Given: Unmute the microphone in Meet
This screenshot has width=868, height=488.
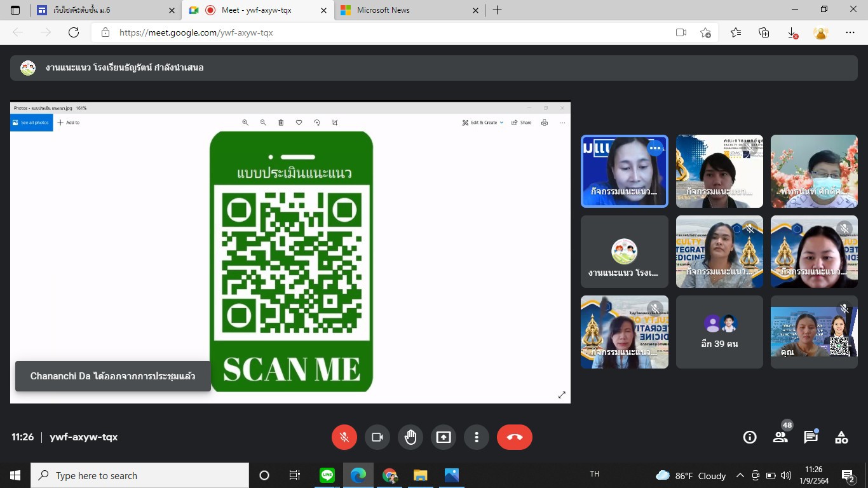Looking at the screenshot, I should [x=344, y=437].
